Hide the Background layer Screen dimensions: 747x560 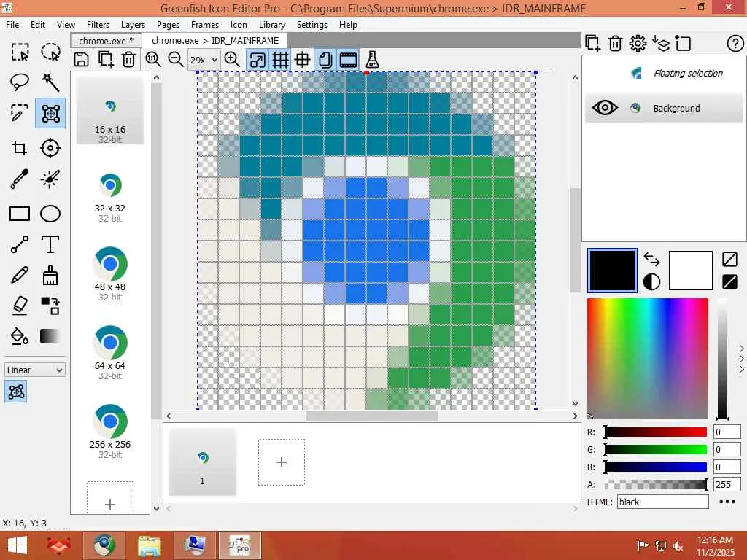coord(605,108)
